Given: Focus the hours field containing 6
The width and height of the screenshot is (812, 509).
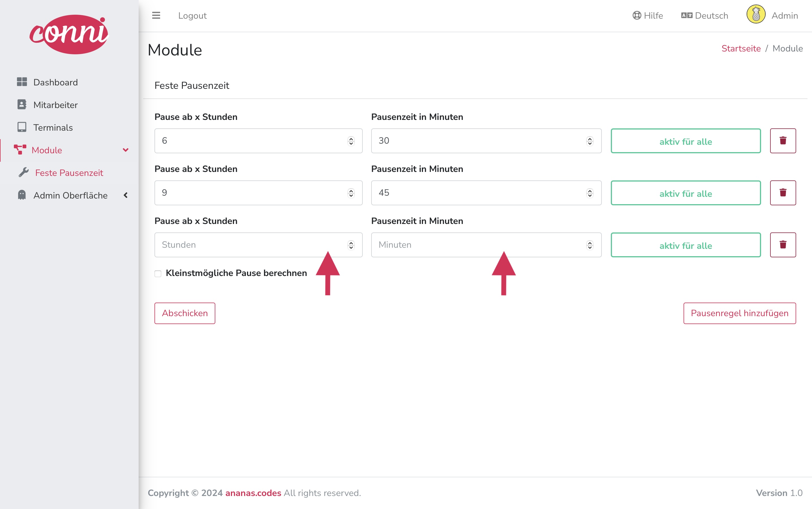Looking at the screenshot, I should pos(258,141).
